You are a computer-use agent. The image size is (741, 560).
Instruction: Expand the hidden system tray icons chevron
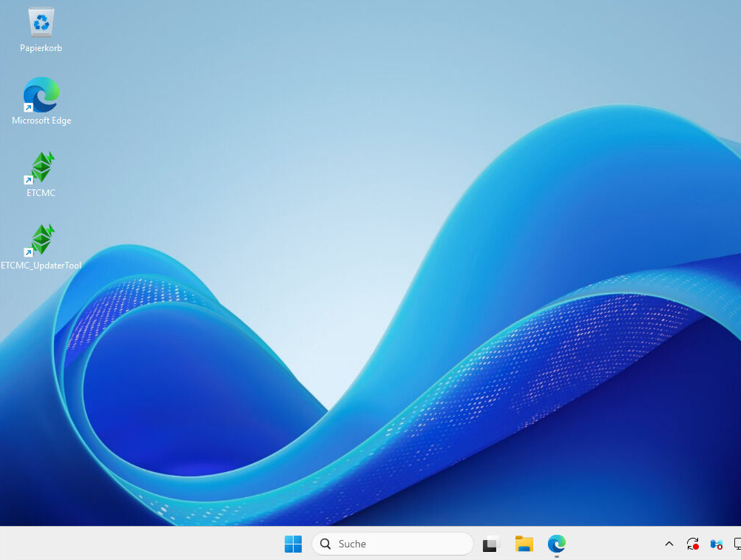click(669, 544)
